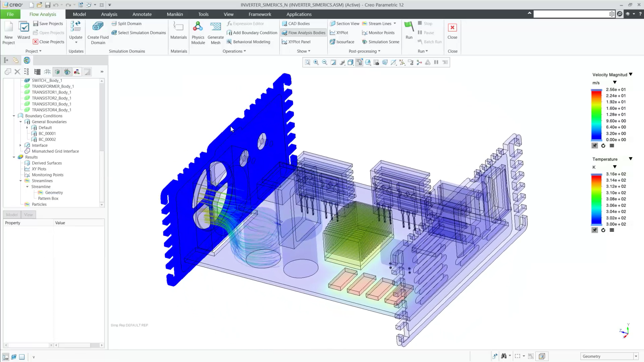Click the delete X icon in tree toolbar

[17, 71]
